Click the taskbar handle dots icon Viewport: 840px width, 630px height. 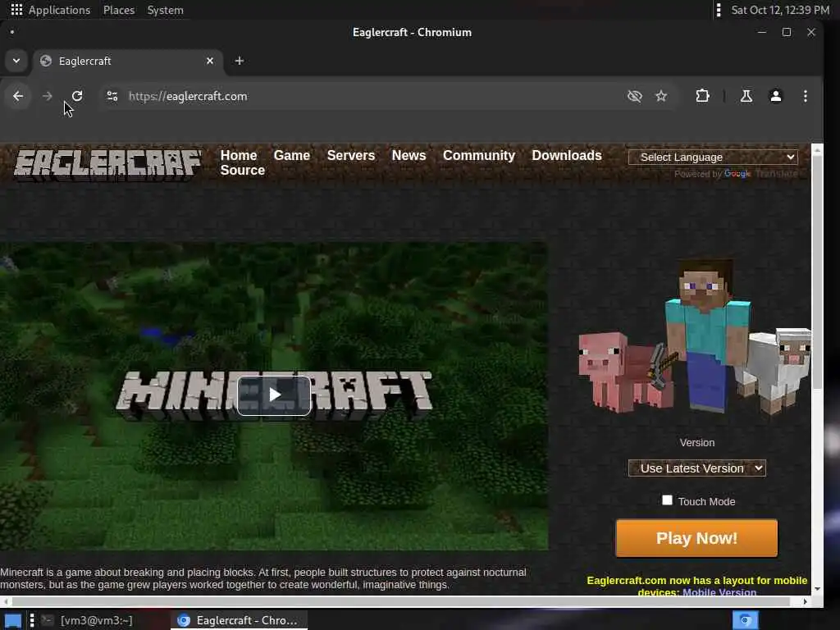(32, 620)
